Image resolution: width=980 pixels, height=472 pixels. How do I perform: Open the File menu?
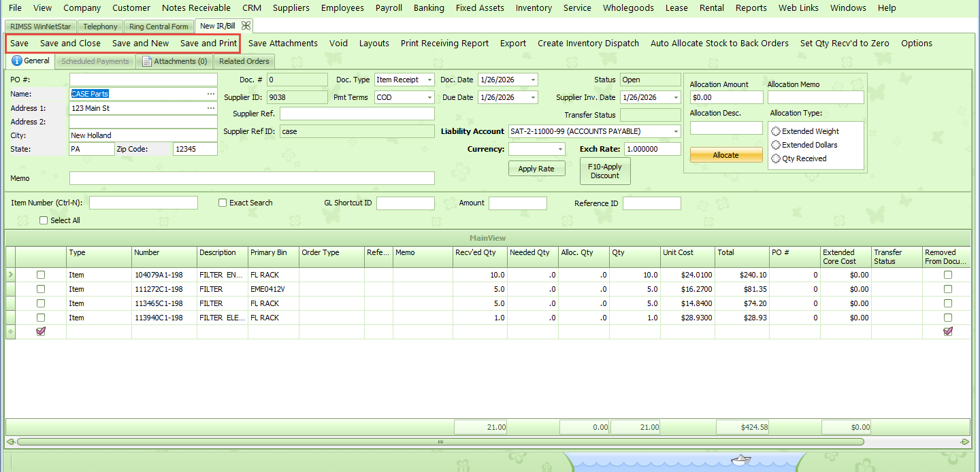[x=15, y=8]
